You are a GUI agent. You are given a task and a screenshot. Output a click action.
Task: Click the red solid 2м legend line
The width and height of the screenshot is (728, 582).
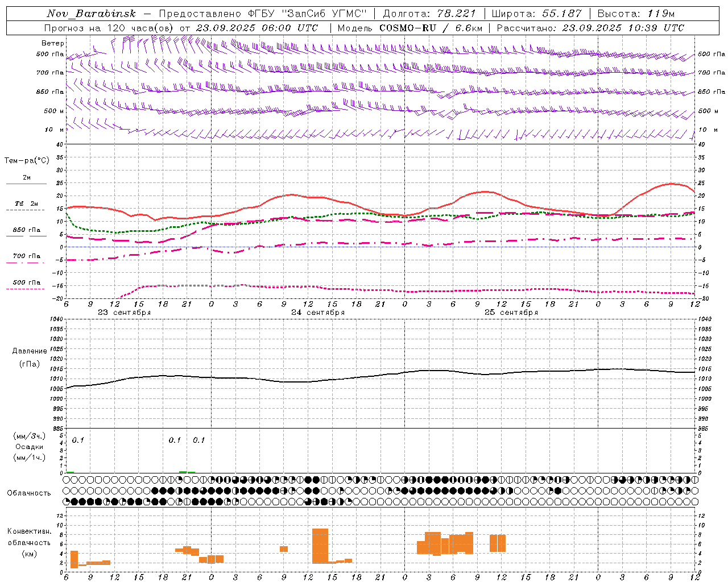click(26, 184)
